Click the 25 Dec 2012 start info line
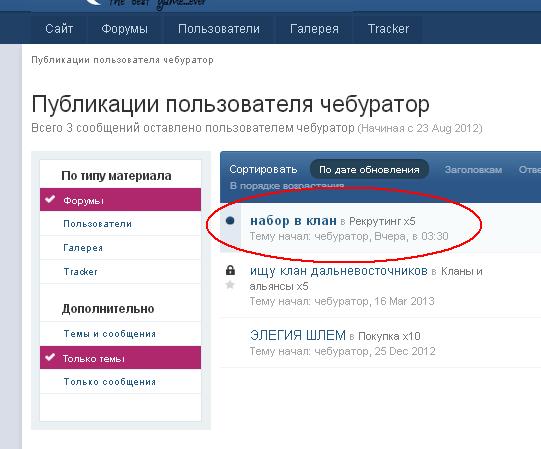This screenshot has width=541, height=449. click(x=343, y=351)
